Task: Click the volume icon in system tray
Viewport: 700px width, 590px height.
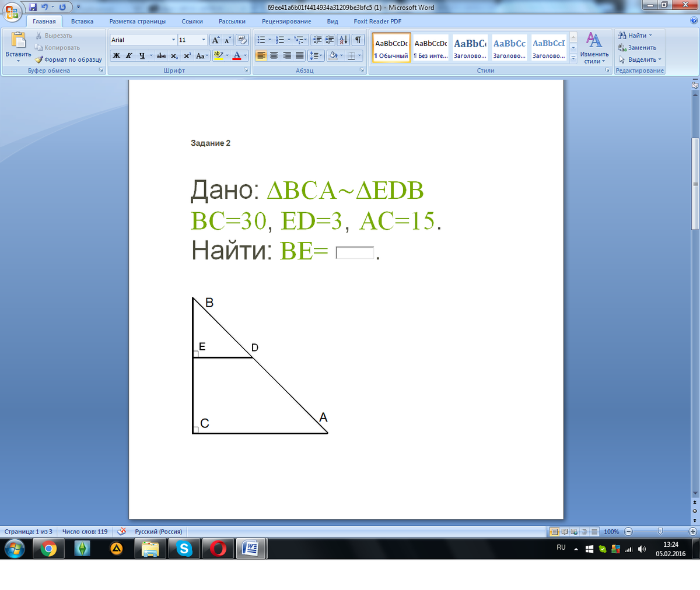Action: (x=642, y=549)
